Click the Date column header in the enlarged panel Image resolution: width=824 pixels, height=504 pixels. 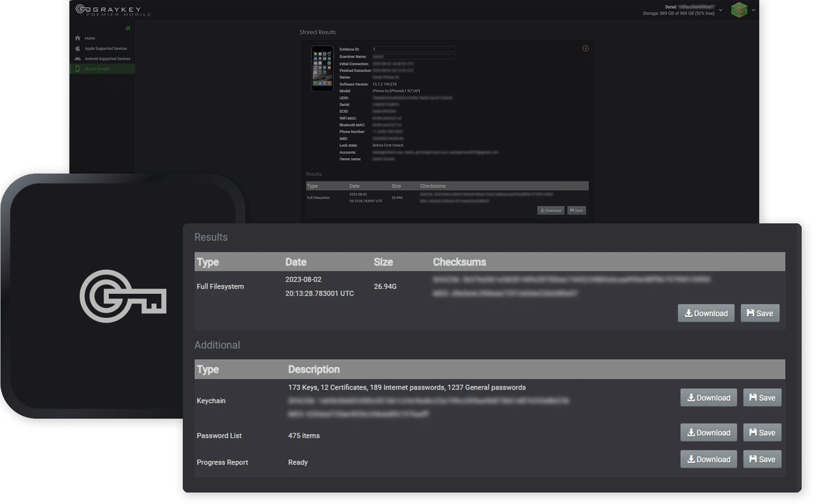pyautogui.click(x=296, y=262)
